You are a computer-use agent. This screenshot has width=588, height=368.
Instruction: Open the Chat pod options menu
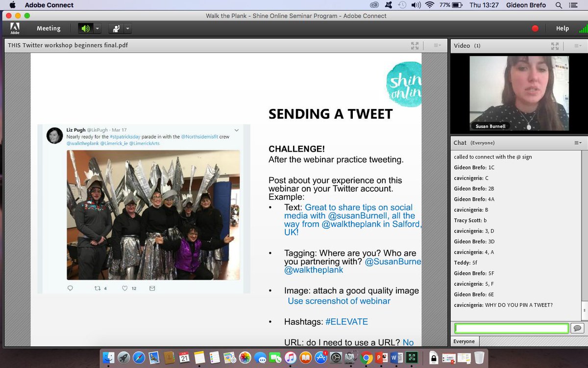[x=578, y=143]
